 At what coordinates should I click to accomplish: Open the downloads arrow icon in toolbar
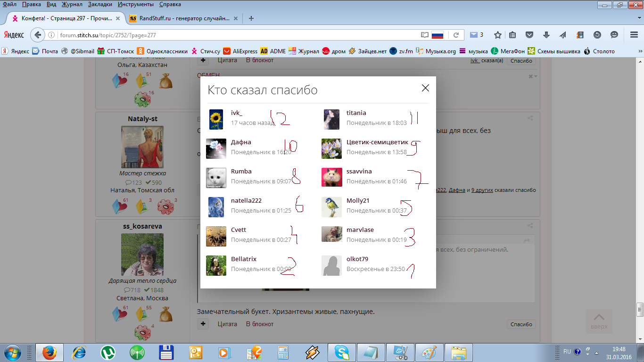click(x=546, y=35)
